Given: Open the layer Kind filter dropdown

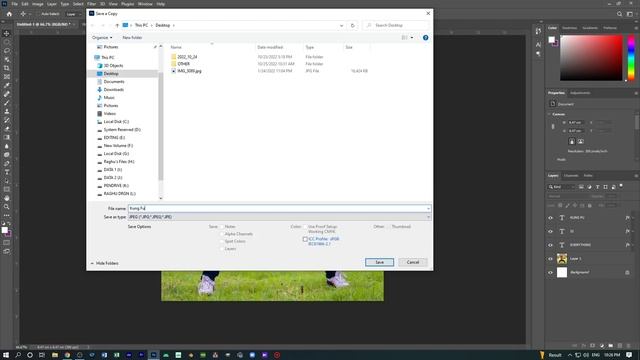Looking at the screenshot, I should tap(561, 187).
